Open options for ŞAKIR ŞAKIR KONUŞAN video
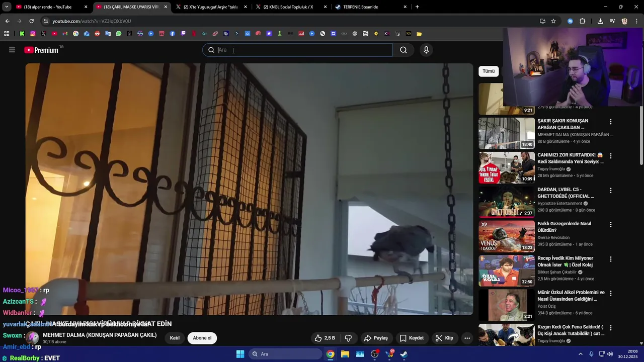 coord(611,122)
